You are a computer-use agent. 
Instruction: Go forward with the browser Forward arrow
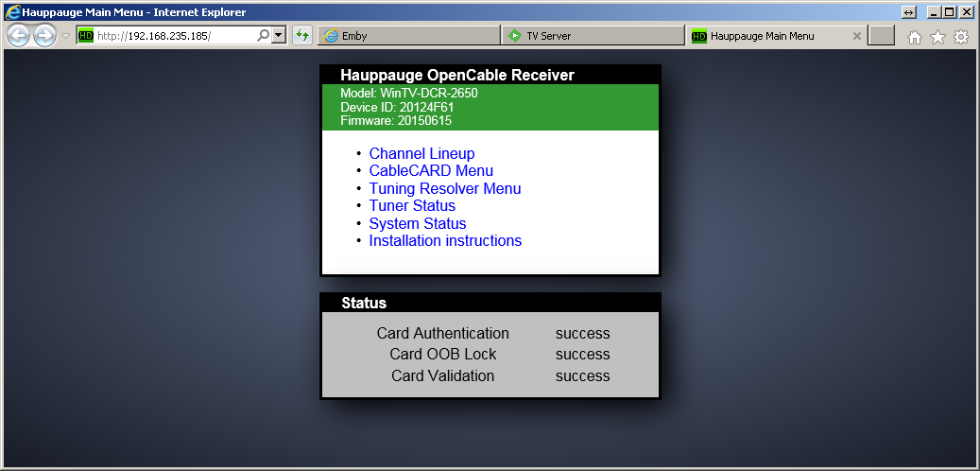(44, 36)
